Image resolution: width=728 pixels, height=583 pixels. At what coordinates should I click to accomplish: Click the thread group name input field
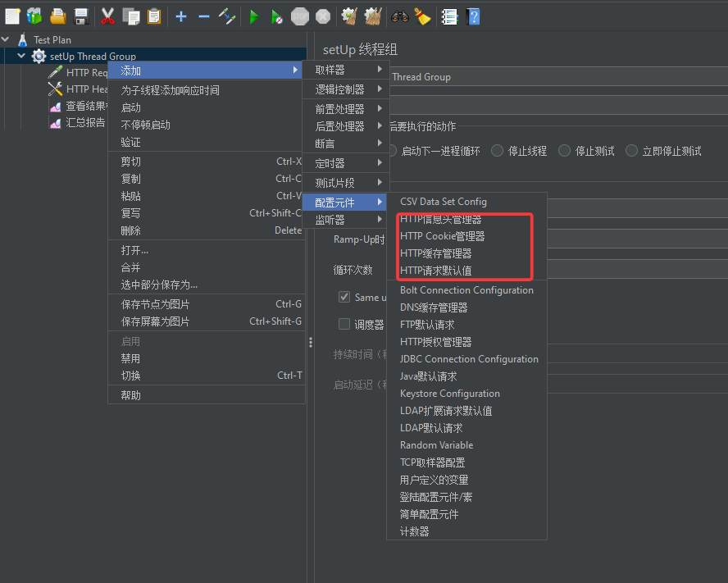click(x=558, y=77)
